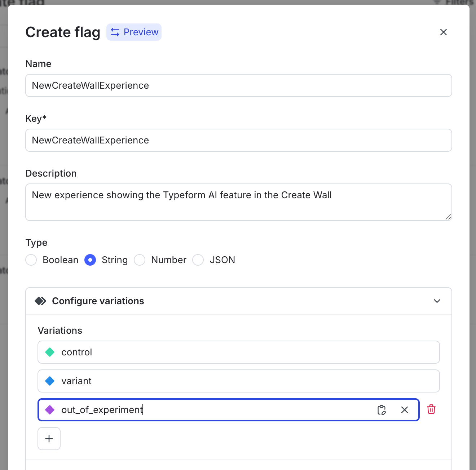Select the String type radio button
This screenshot has height=470, width=476.
coord(90,260)
